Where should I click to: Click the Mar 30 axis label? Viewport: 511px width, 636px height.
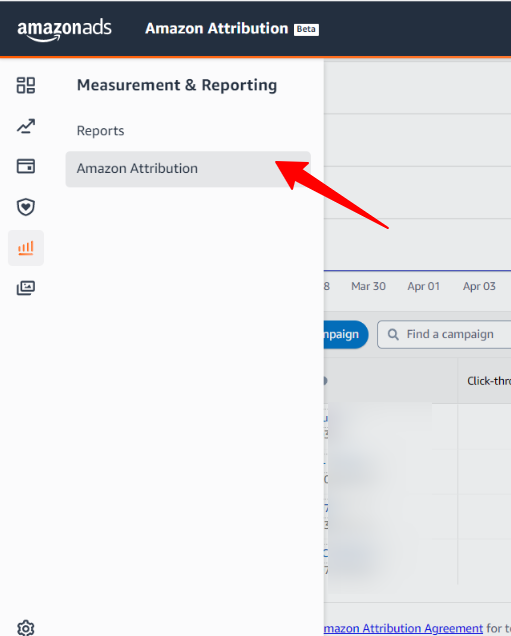(x=368, y=286)
